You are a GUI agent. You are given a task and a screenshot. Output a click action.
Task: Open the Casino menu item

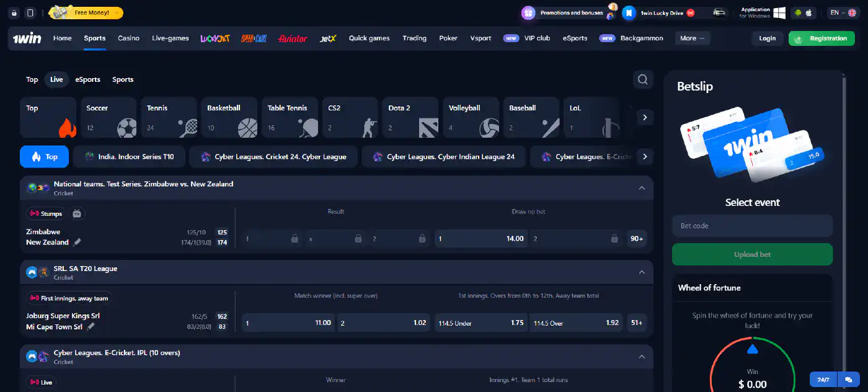pos(128,38)
